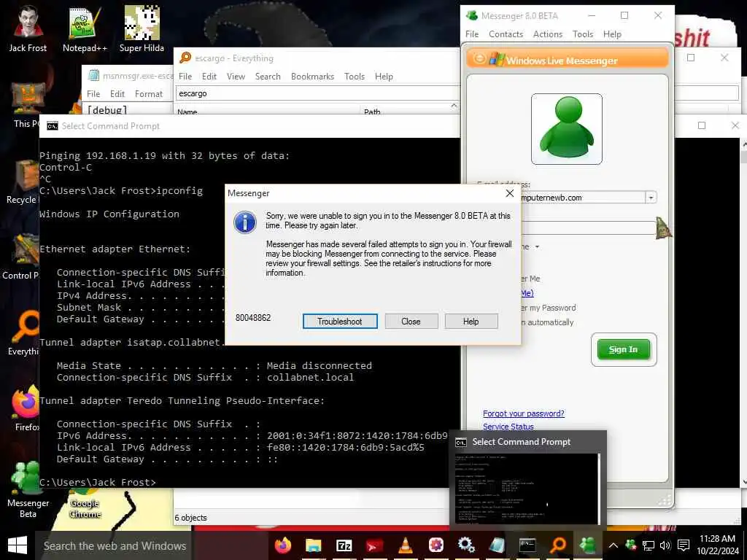Open the Everything window View menu
The width and height of the screenshot is (747, 560).
tap(236, 76)
